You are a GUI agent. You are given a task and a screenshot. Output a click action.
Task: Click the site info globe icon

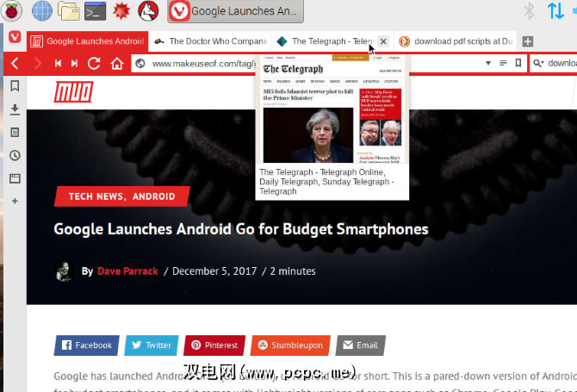140,63
